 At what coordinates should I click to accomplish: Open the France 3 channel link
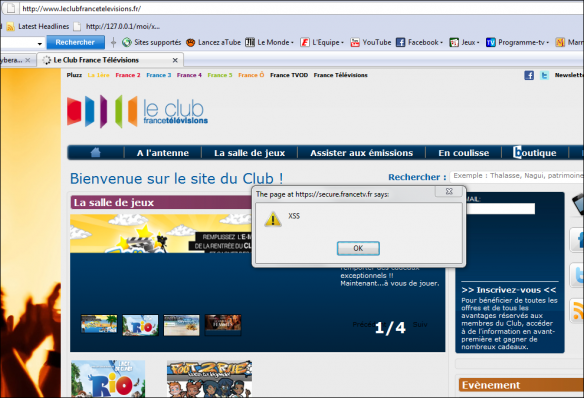159,75
